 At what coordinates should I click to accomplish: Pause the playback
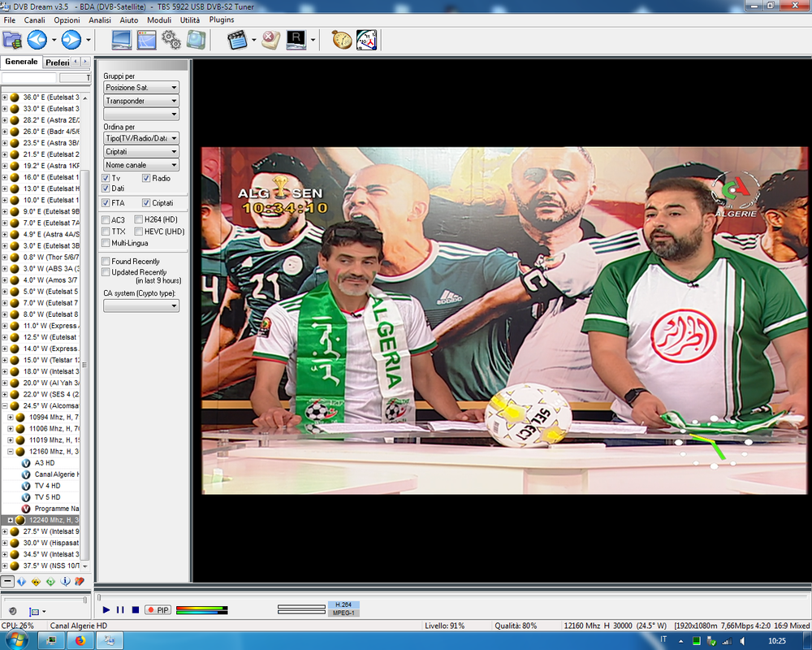pos(120,609)
